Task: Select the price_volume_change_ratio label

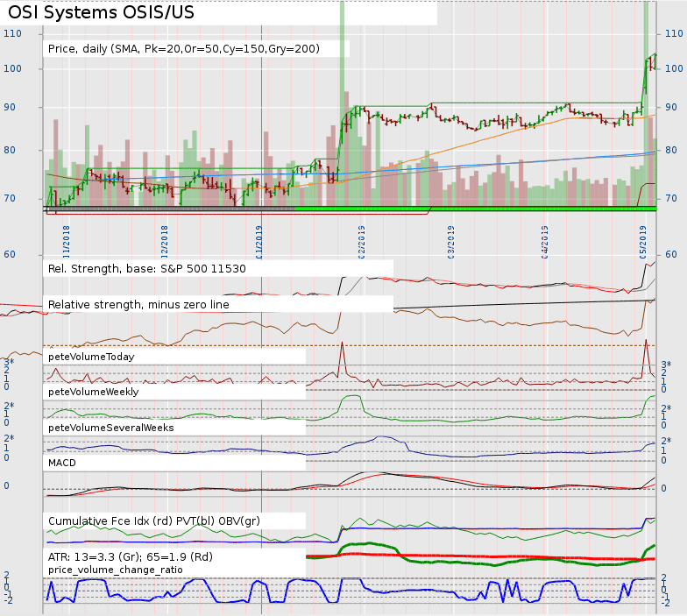Action: tap(116, 570)
